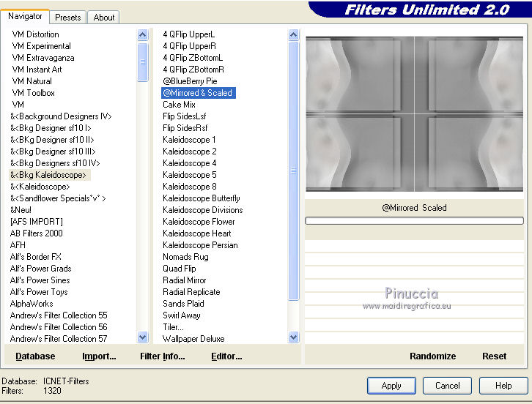Select Alf's Border FX category

click(36, 257)
